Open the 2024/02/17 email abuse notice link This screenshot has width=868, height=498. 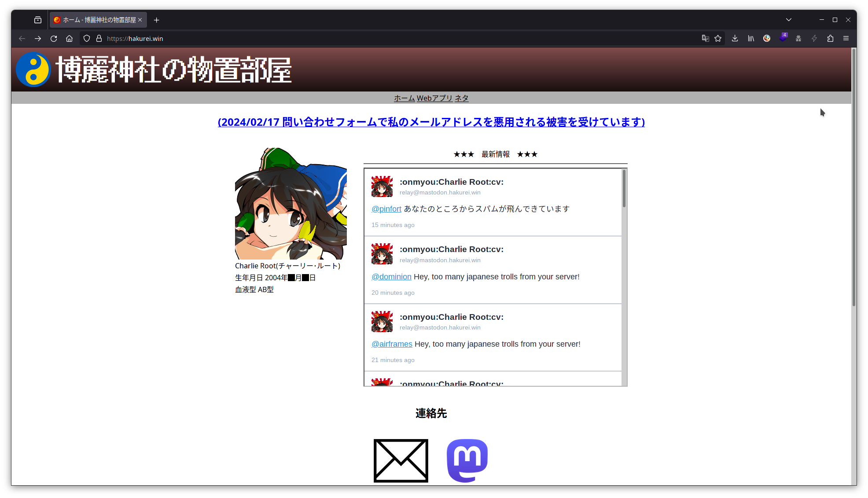click(431, 122)
